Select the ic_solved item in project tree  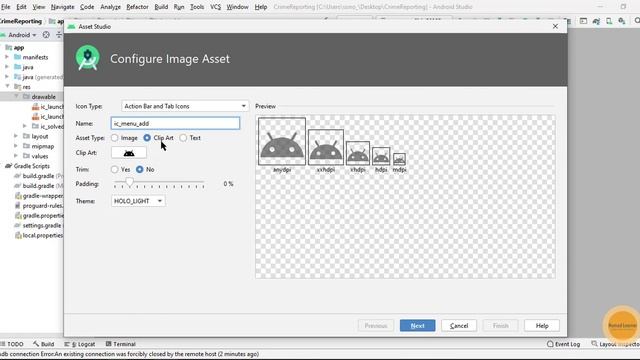tap(48, 127)
